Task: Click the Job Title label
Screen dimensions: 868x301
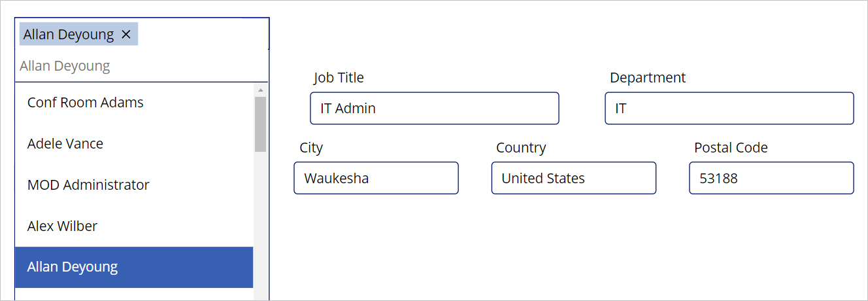Action: tap(339, 78)
